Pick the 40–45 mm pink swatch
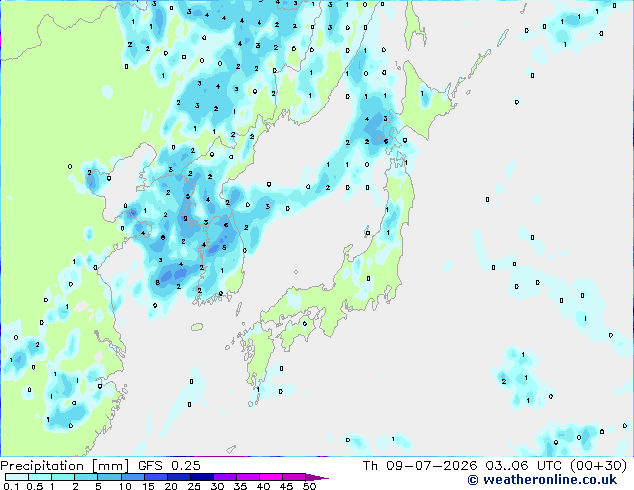 (x=271, y=477)
